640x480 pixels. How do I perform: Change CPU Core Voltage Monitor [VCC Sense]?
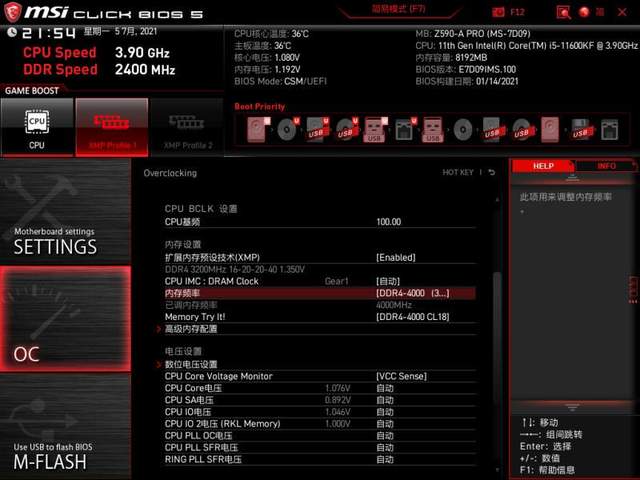(x=401, y=376)
